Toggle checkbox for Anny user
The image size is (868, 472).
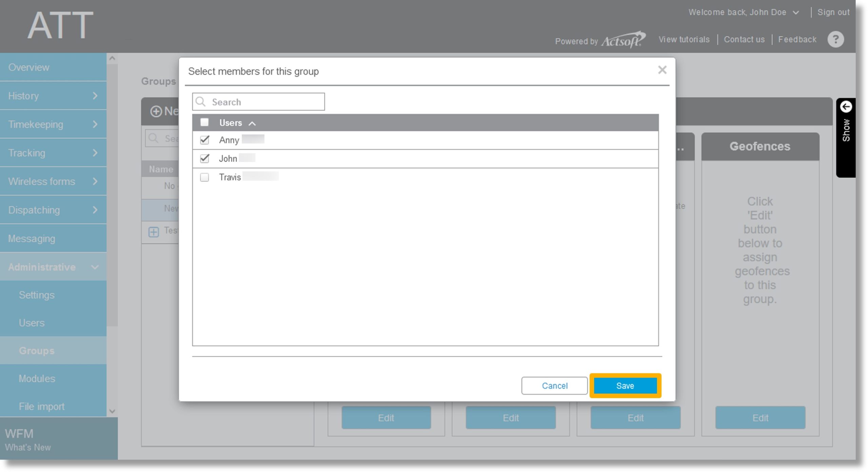point(205,140)
